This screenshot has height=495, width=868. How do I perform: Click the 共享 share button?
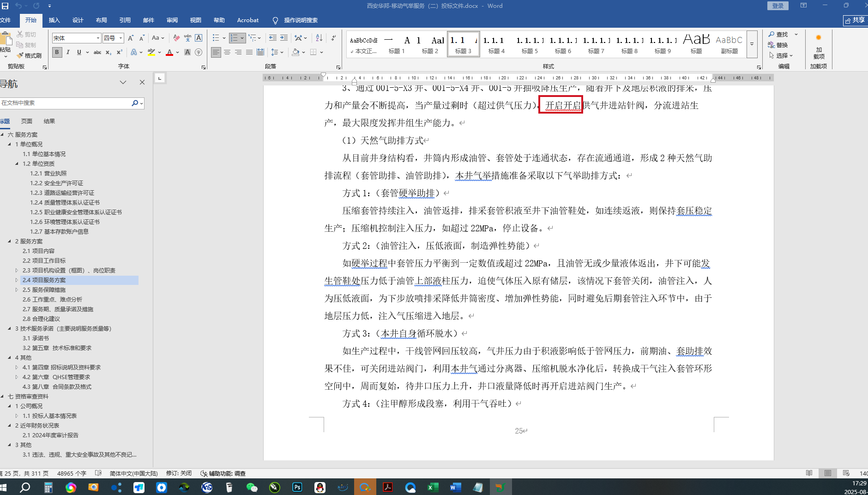pyautogui.click(x=856, y=20)
